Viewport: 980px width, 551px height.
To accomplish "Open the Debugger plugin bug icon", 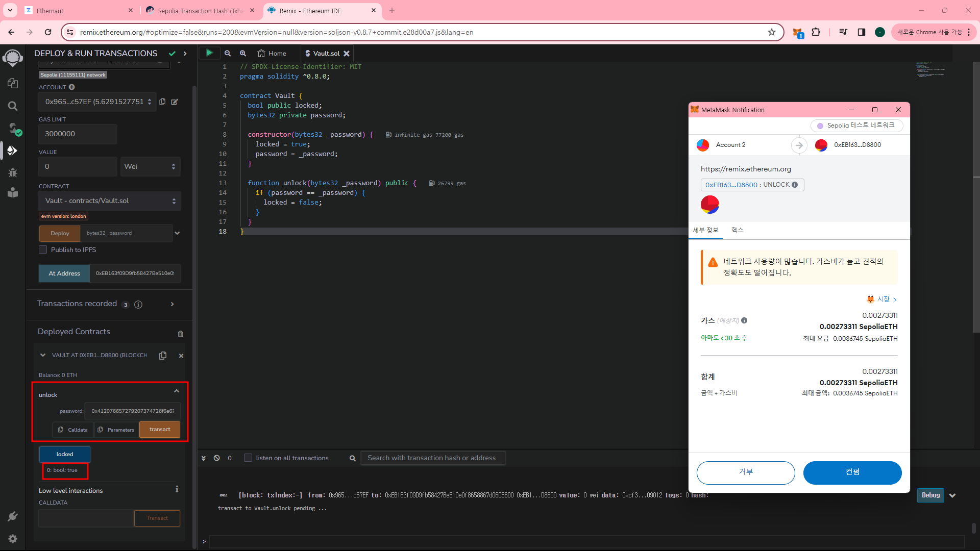I will tap(13, 172).
